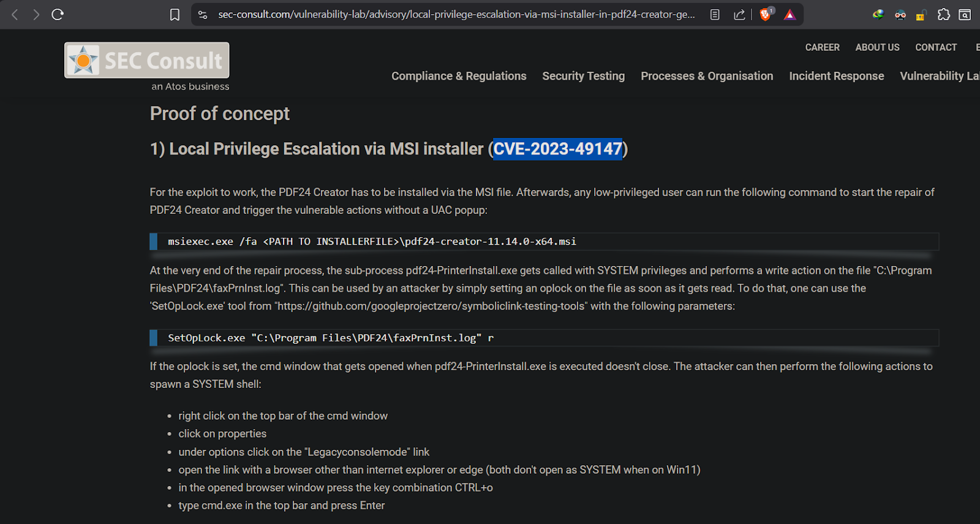The image size is (980, 524).
Task: Click the SEC Consult logo
Action: 147,60
